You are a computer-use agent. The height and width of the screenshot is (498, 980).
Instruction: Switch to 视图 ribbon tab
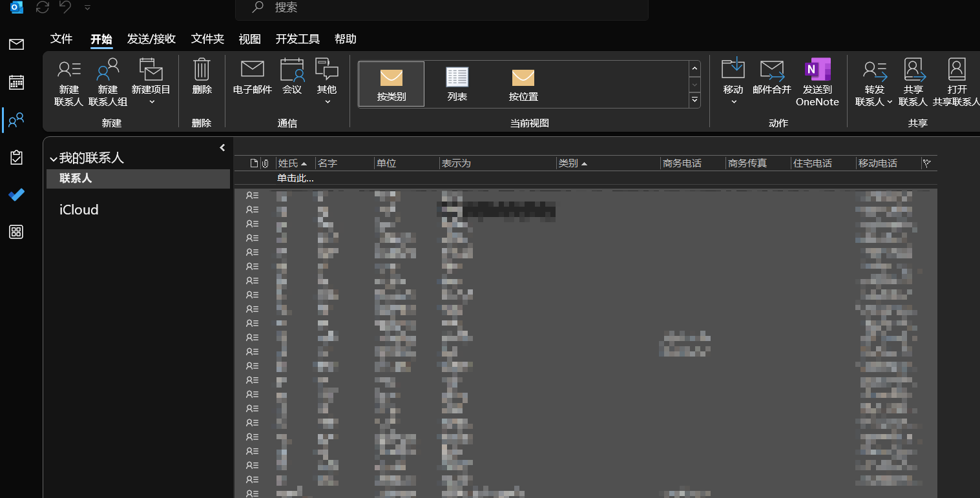[249, 39]
